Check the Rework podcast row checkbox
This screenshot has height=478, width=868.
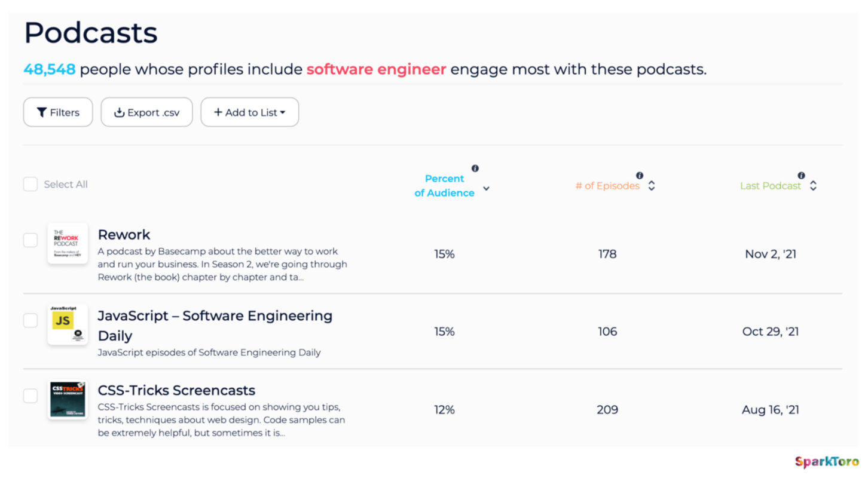tap(30, 240)
